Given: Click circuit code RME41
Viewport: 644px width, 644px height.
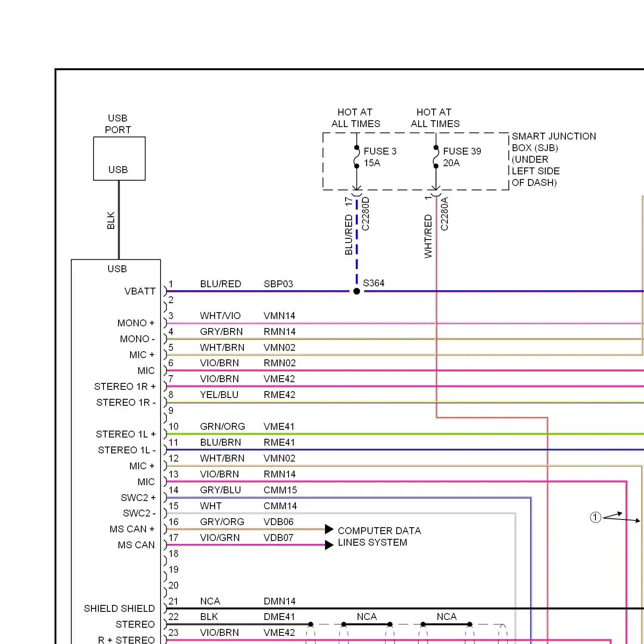Looking at the screenshot, I should coord(279,443).
